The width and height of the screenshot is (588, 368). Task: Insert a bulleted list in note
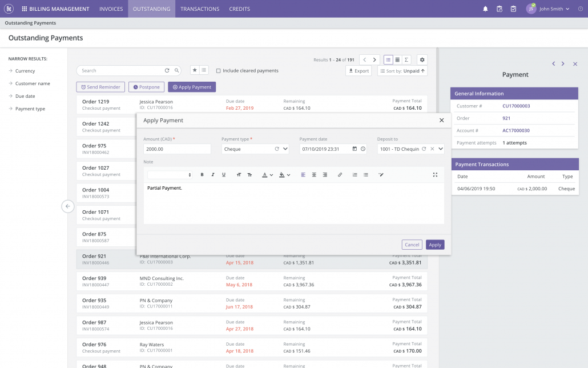pos(365,175)
